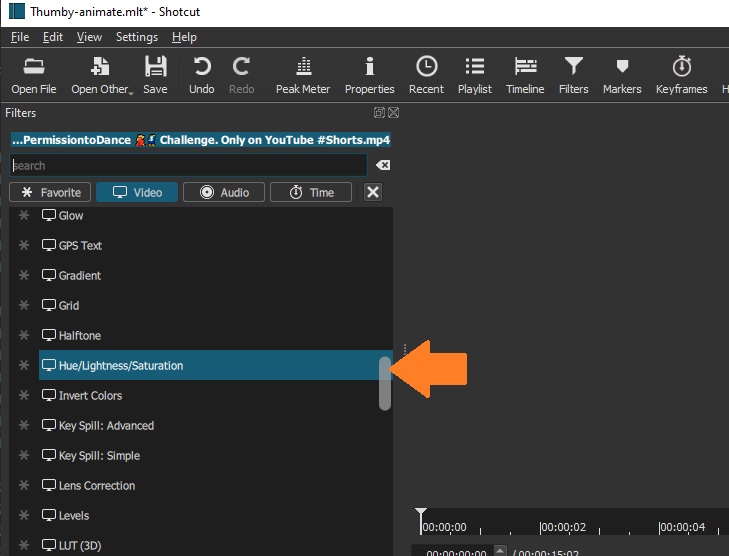Open the Settings menu
Image resolution: width=729 pixels, height=556 pixels.
[x=136, y=37]
